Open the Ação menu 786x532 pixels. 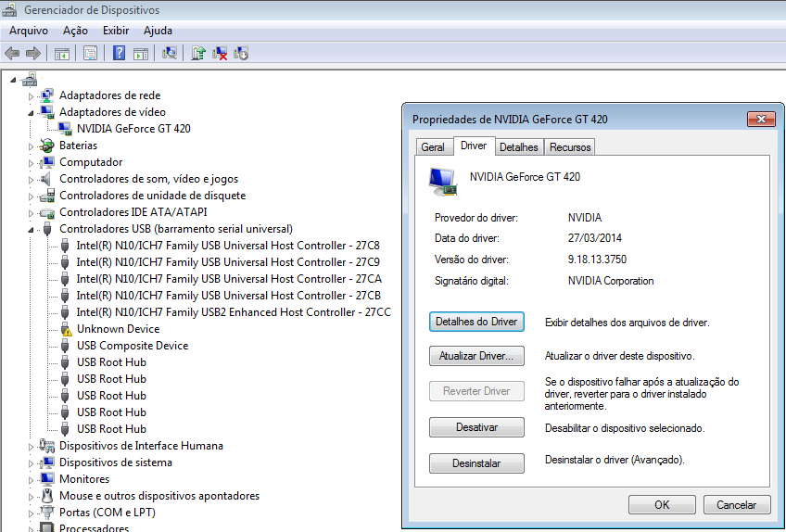tap(75, 31)
